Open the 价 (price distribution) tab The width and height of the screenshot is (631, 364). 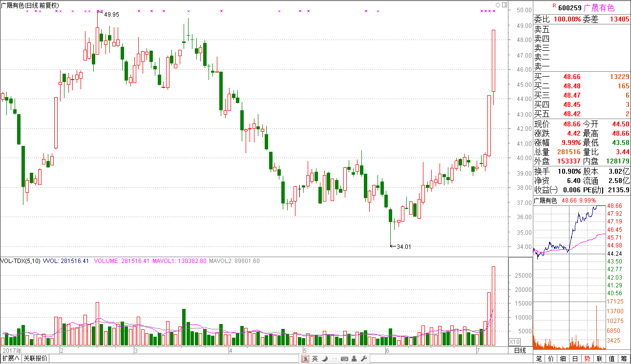(551, 359)
